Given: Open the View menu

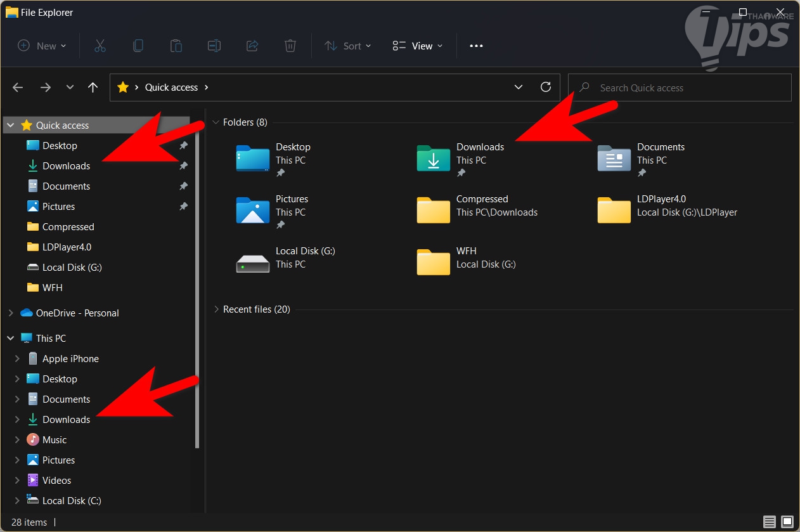Looking at the screenshot, I should pos(418,46).
